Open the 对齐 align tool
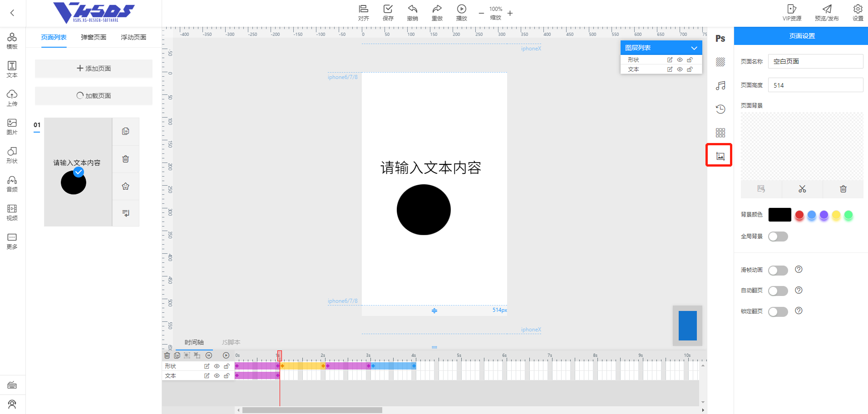 tap(364, 13)
